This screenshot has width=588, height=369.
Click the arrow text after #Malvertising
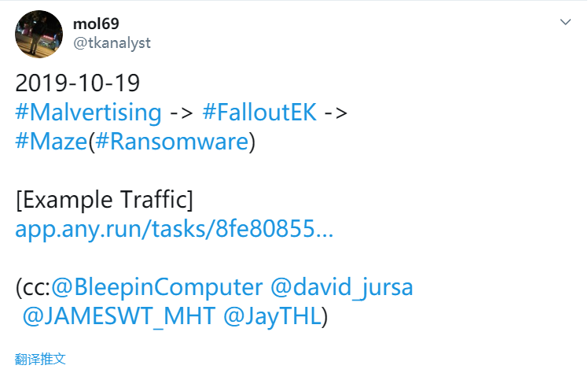(x=182, y=113)
